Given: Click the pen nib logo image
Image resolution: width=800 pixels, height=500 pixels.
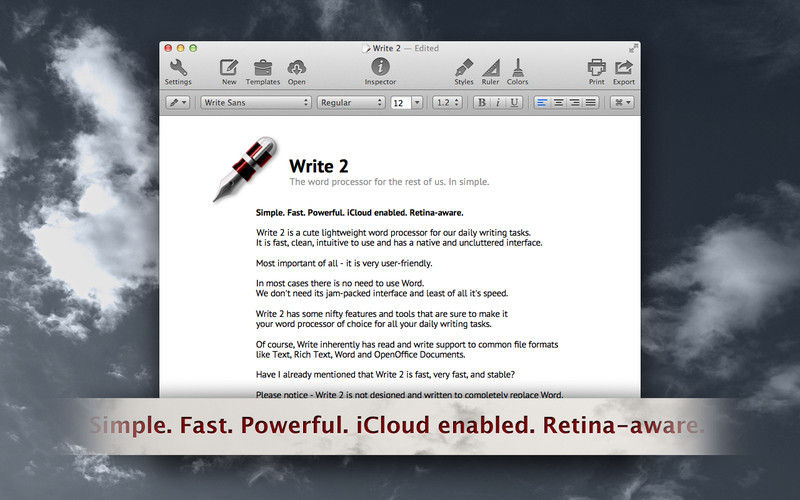Looking at the screenshot, I should pos(245,169).
